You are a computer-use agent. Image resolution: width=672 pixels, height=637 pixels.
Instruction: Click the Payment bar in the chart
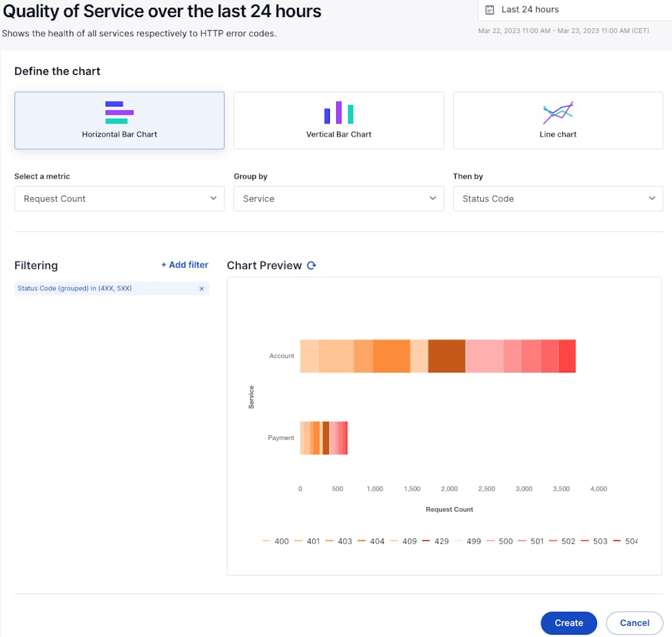(323, 438)
